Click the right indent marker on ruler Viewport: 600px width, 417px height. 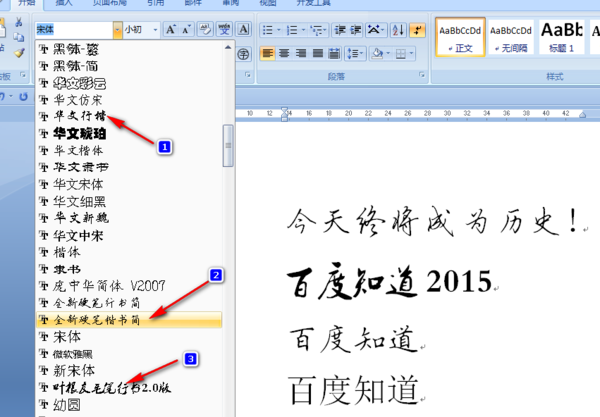(582, 114)
